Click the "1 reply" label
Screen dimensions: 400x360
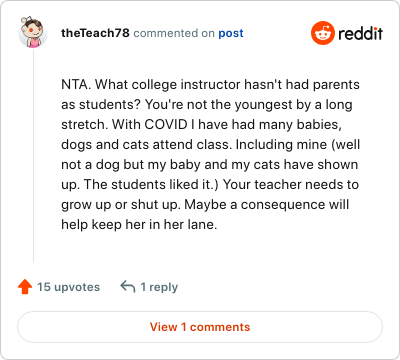159,287
